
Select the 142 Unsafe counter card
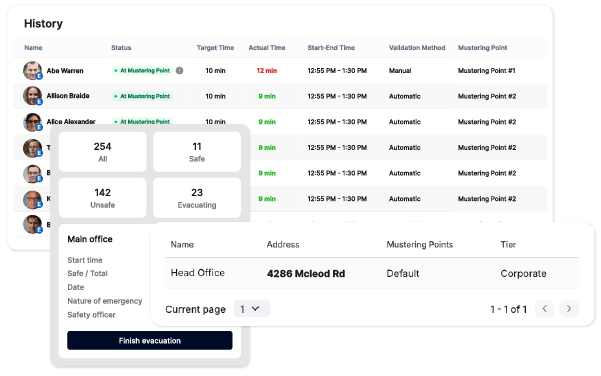(x=102, y=198)
